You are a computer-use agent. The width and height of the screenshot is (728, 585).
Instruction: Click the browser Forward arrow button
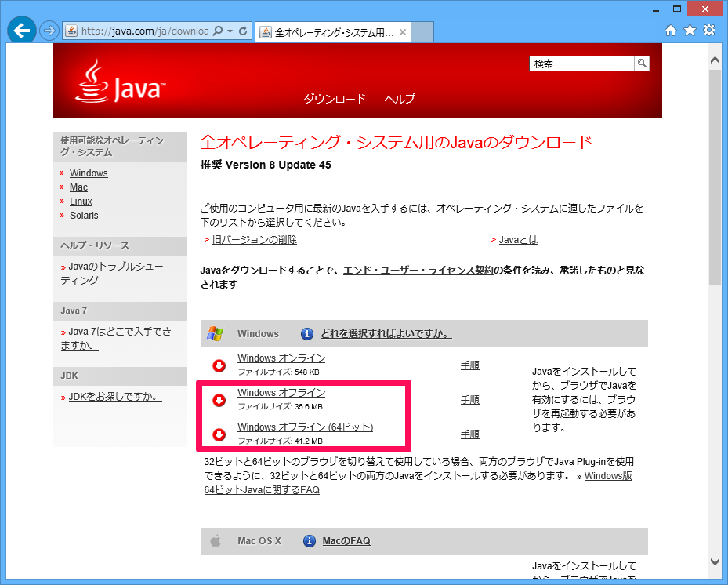point(49,31)
